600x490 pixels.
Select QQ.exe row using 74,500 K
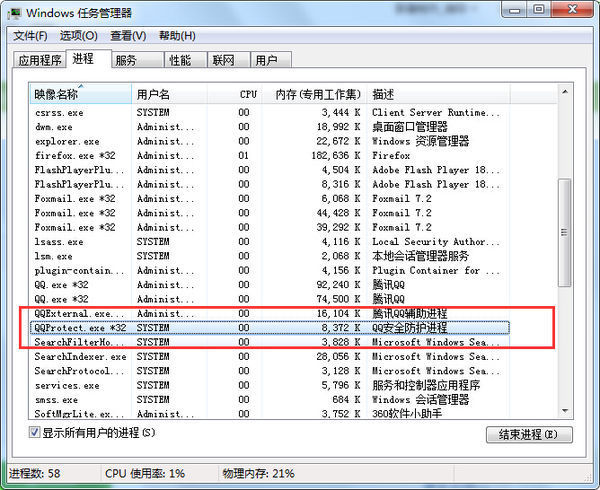coord(270,299)
